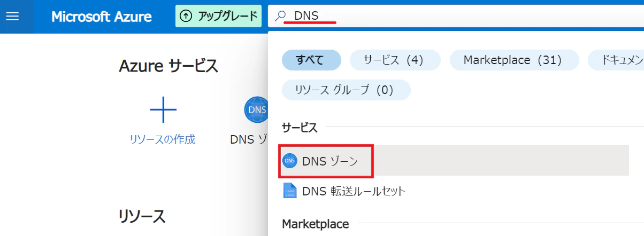Select the ドキュメント filter tab
Viewport: 644px width, 236px height.
tap(616, 60)
